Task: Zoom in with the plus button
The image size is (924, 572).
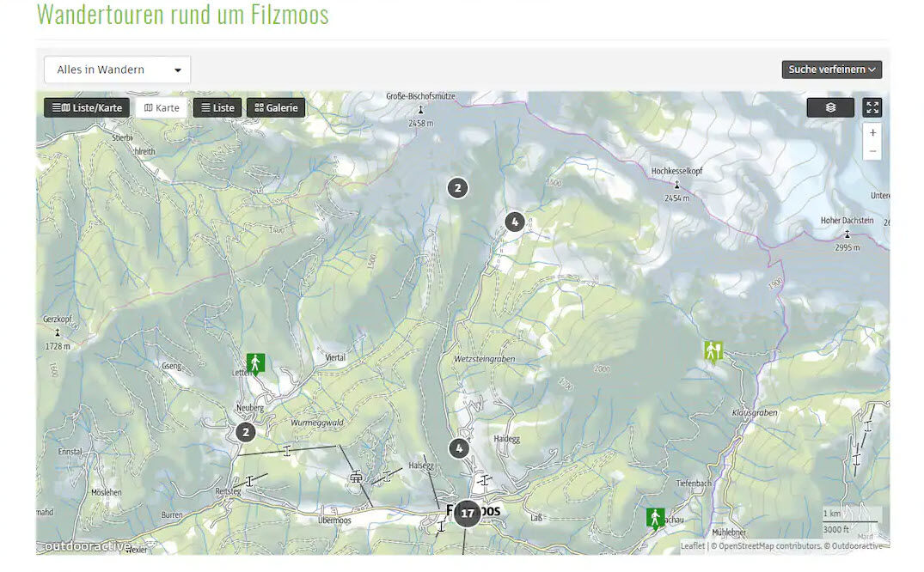Action: pyautogui.click(x=872, y=133)
